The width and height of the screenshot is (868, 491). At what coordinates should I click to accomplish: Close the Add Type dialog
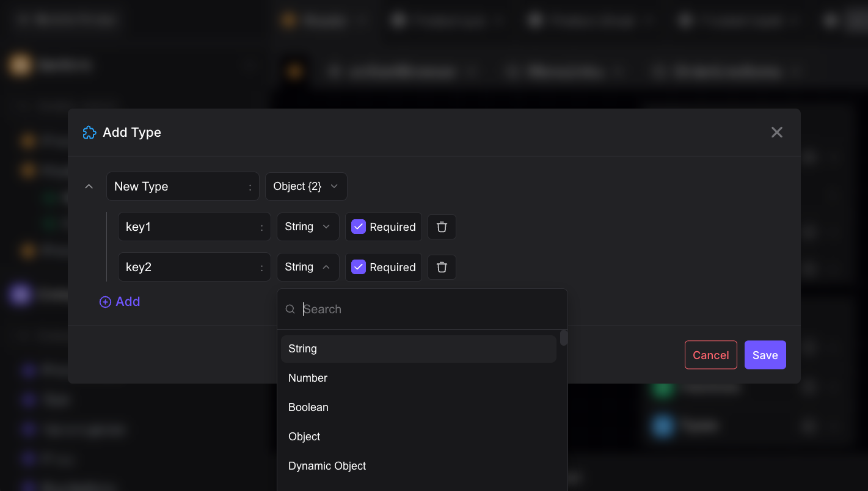(x=776, y=133)
